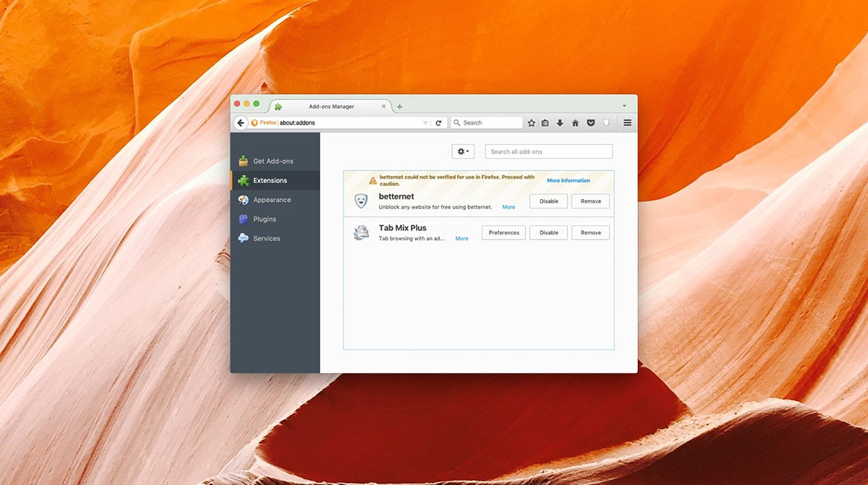The image size is (868, 485).
Task: Open Tab Mix Plus Preferences
Action: tap(504, 232)
